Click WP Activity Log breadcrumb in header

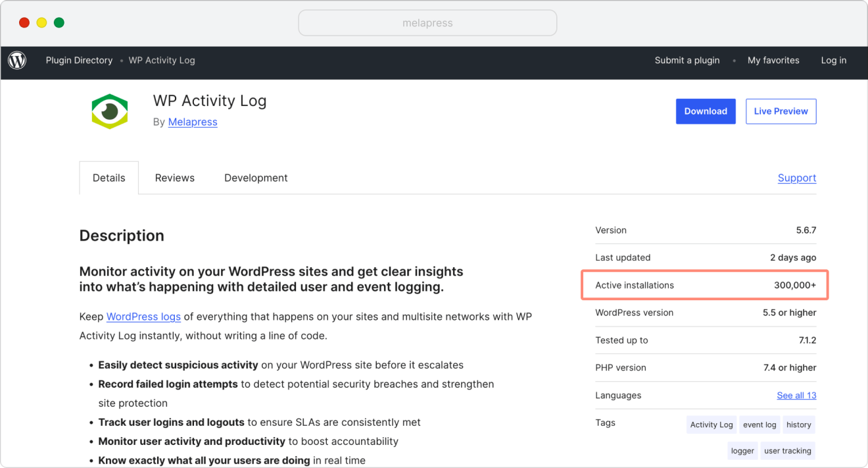tap(162, 61)
